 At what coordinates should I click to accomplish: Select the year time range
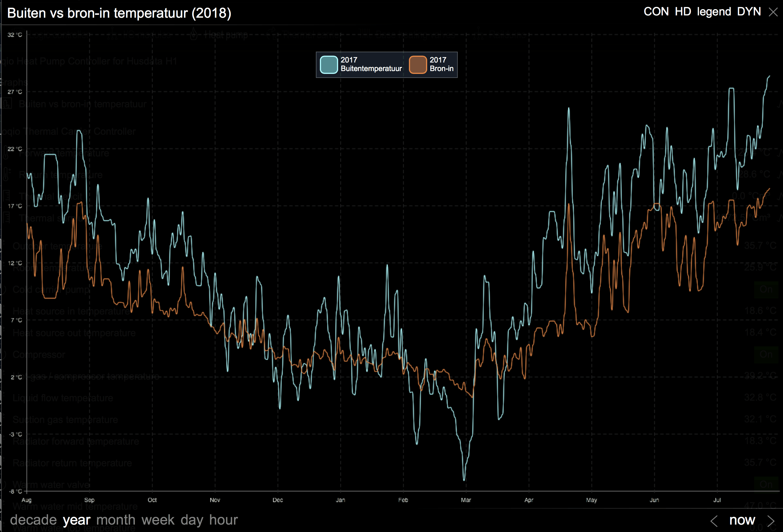[76, 520]
